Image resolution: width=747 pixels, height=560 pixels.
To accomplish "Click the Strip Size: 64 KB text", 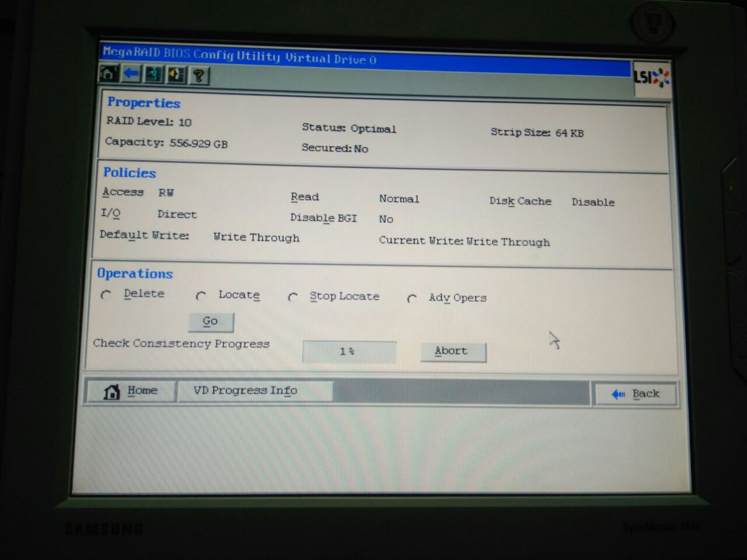I will (536, 132).
